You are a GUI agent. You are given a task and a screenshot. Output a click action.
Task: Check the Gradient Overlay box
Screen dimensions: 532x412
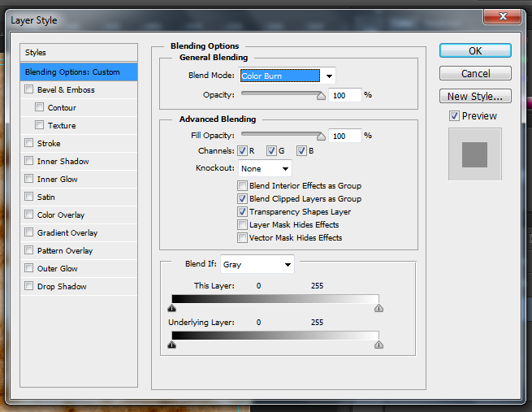pyautogui.click(x=29, y=232)
